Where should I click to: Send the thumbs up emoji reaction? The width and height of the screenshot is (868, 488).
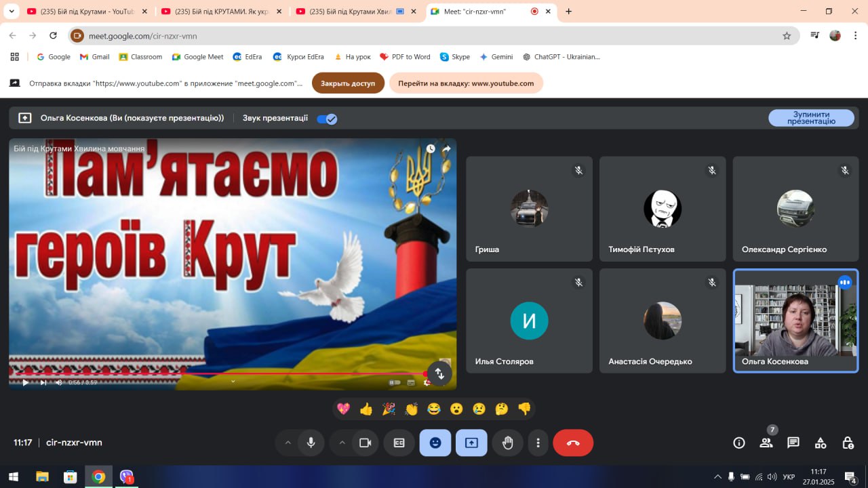pos(366,409)
